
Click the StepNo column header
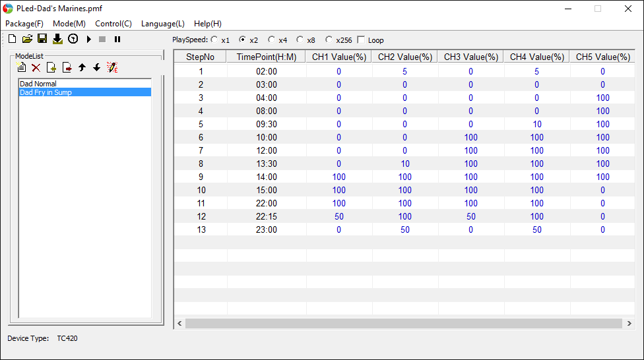(200, 57)
